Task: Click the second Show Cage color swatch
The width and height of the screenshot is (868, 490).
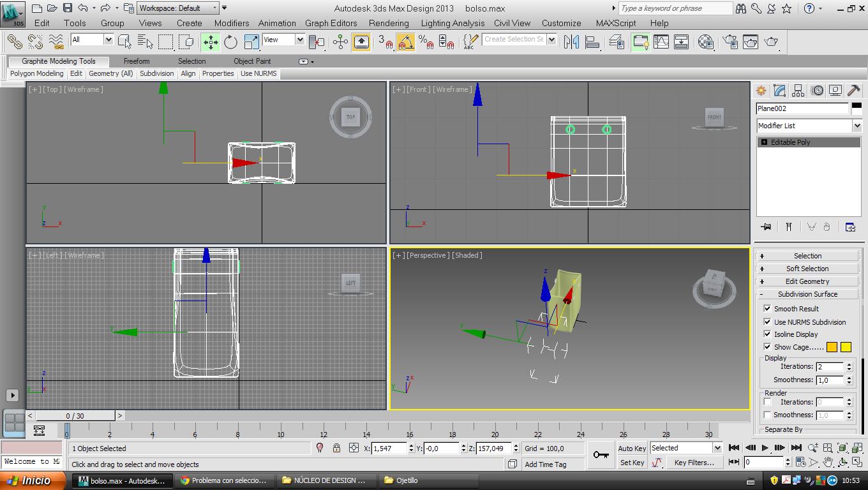Action: [x=846, y=347]
